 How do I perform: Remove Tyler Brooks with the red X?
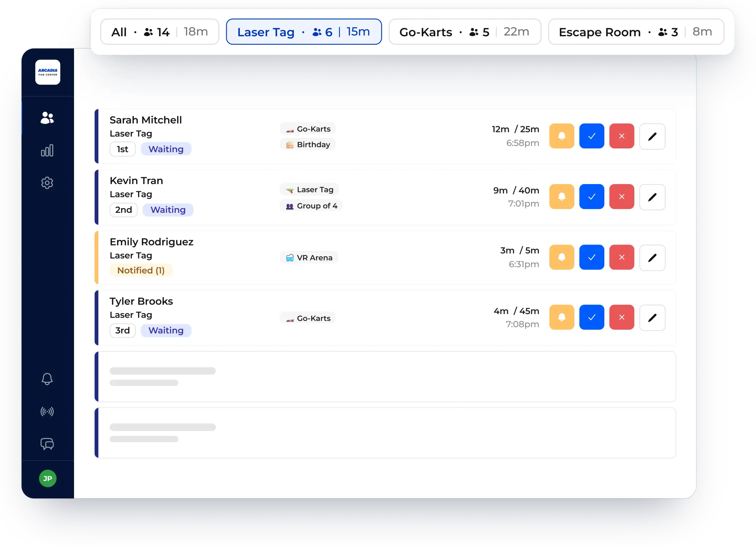tap(622, 317)
